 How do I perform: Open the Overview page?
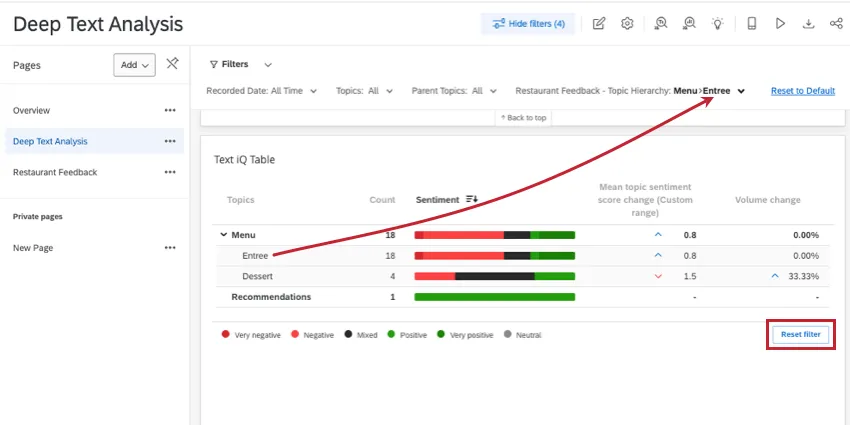31,110
